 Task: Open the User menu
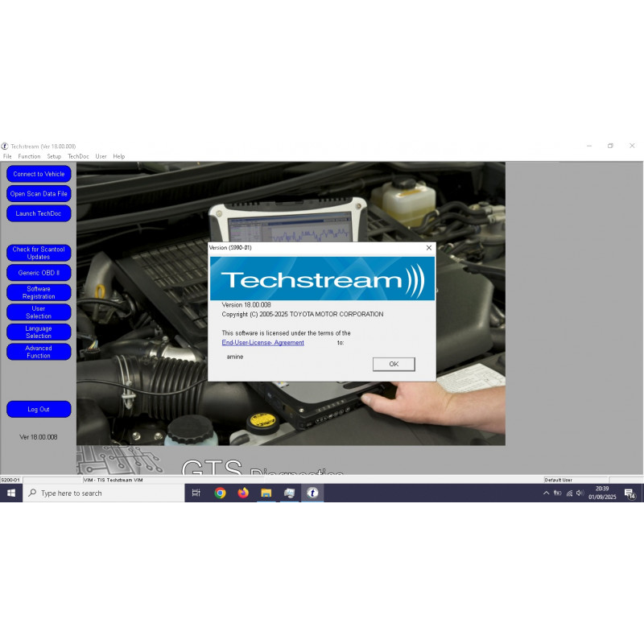pyautogui.click(x=101, y=156)
